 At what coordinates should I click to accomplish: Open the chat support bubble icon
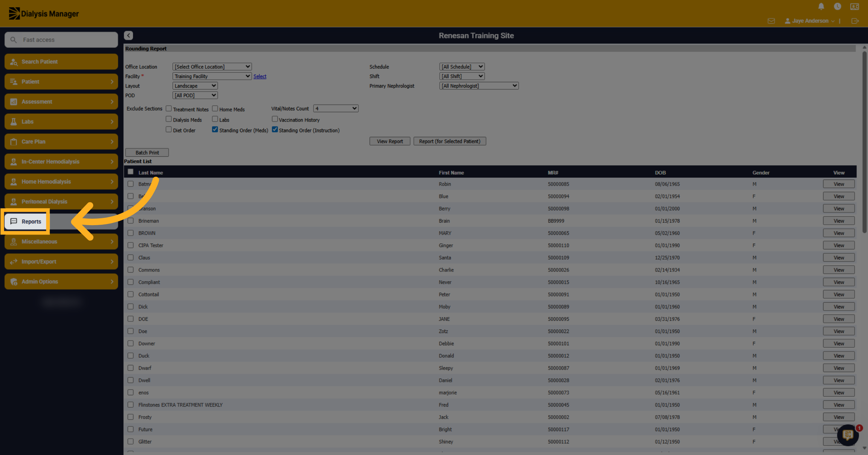point(848,435)
